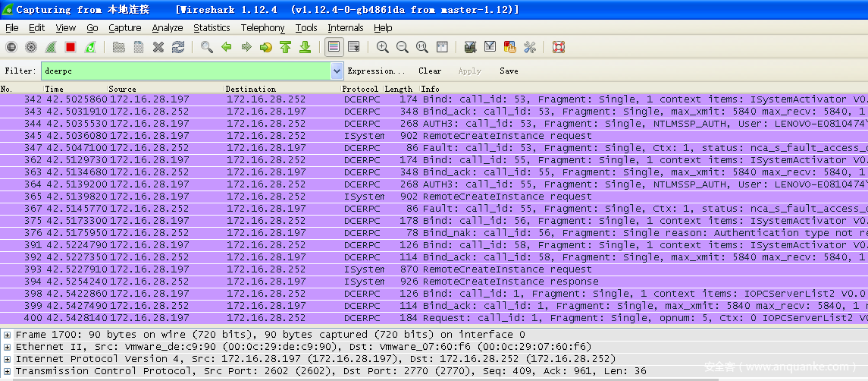
Task: Expand the Frame 1700 details tree
Action: (x=7, y=335)
